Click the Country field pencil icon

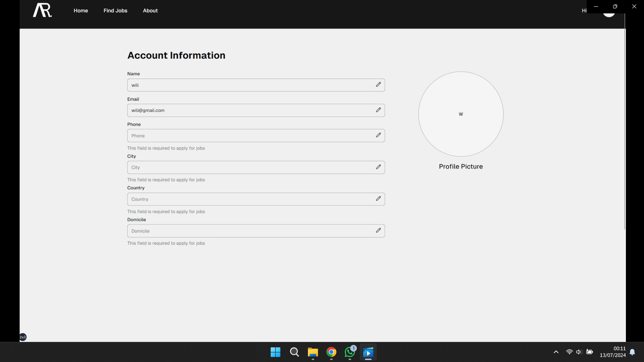point(378,199)
